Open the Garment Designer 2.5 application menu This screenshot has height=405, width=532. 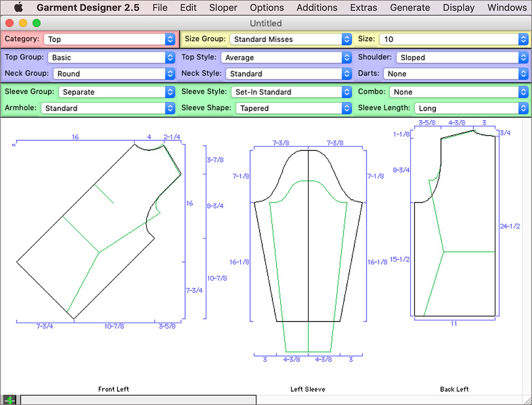(88, 7)
